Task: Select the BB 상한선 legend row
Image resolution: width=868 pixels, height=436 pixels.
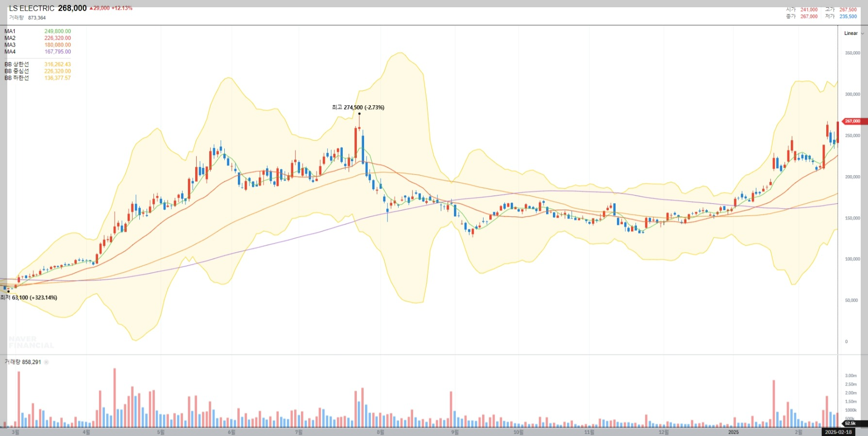Action: (x=37, y=65)
